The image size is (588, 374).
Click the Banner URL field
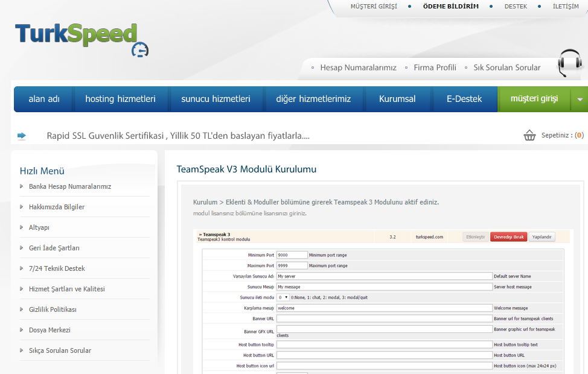[x=385, y=319]
